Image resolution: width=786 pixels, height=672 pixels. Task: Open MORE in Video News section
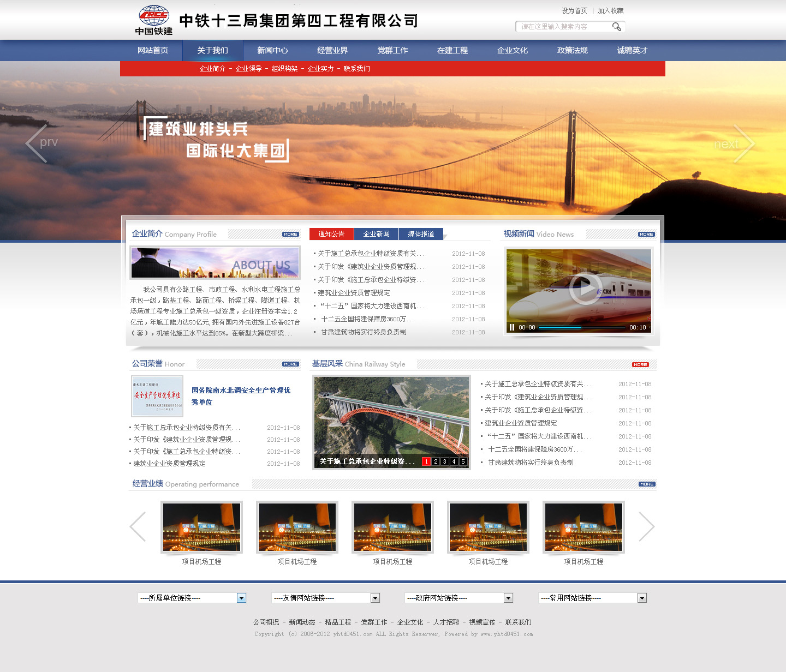tap(646, 235)
